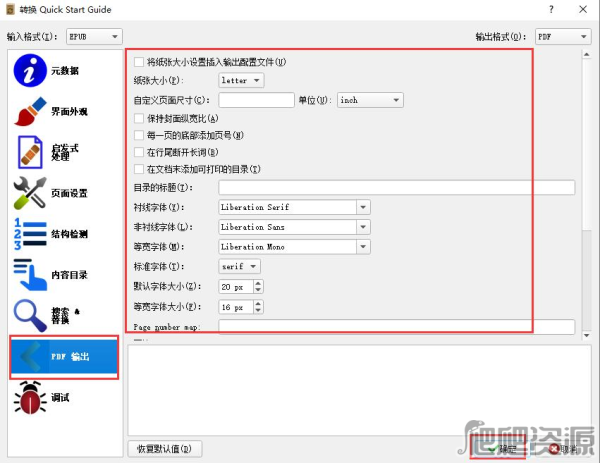The height and width of the screenshot is (463, 600).
Task: Open the 调试 bug icon section
Action: coord(30,397)
